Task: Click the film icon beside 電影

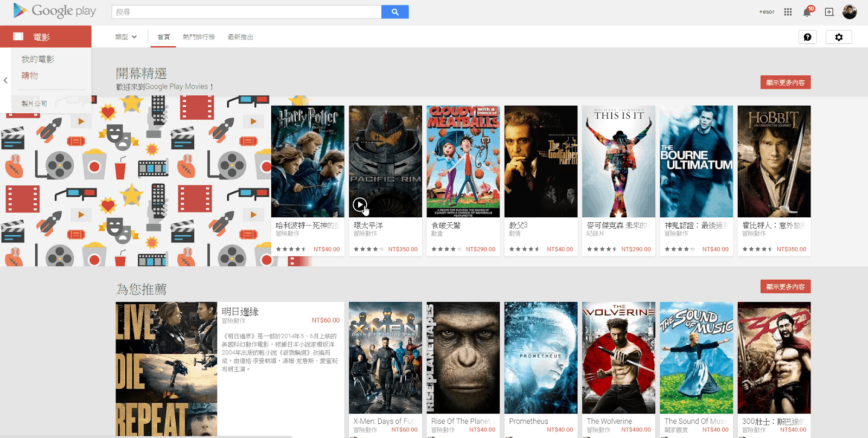Action: pyautogui.click(x=18, y=36)
